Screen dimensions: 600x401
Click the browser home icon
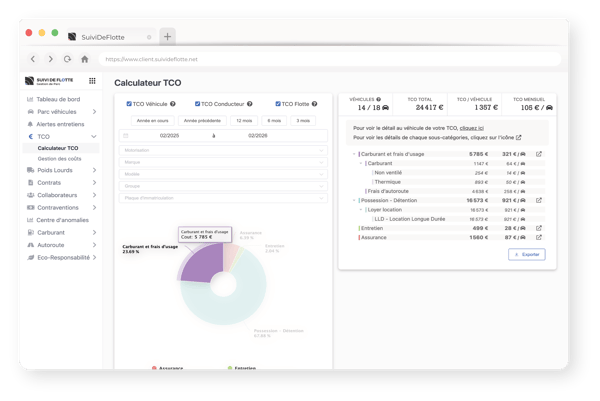point(84,59)
